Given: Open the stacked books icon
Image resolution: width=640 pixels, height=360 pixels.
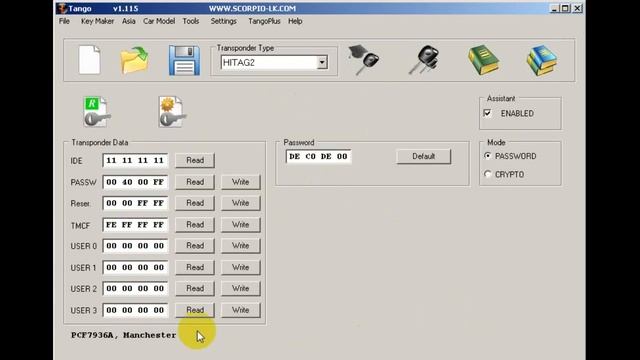Looking at the screenshot, I should [542, 60].
